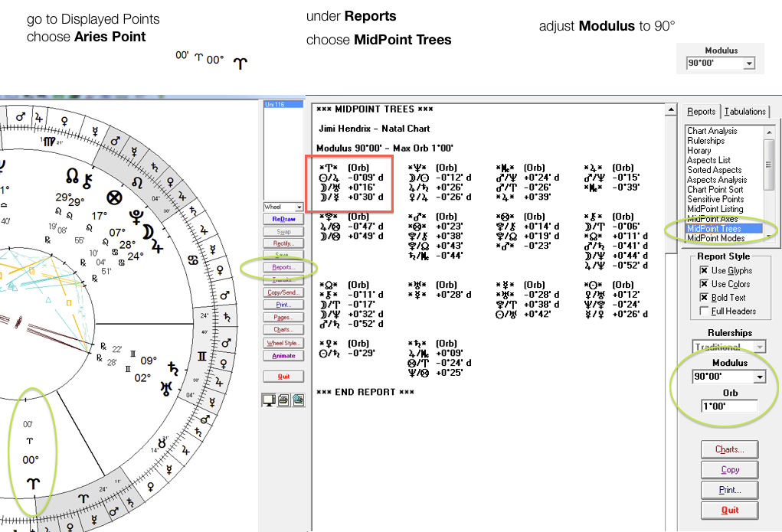Select highlighted MidPoint Trees entry
This screenshot has width=782, height=532.
pos(724,228)
